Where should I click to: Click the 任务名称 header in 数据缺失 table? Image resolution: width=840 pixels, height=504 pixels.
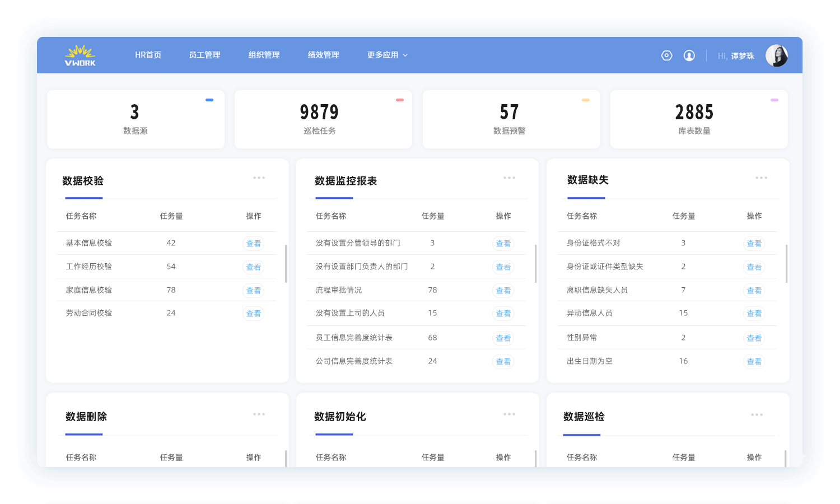pyautogui.click(x=582, y=216)
